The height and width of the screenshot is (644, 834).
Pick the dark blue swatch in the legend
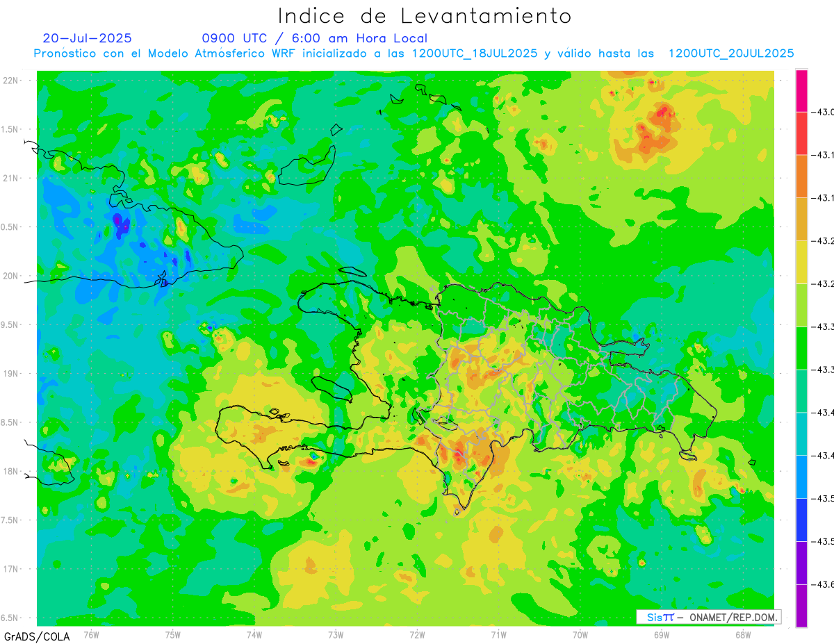coord(801,520)
